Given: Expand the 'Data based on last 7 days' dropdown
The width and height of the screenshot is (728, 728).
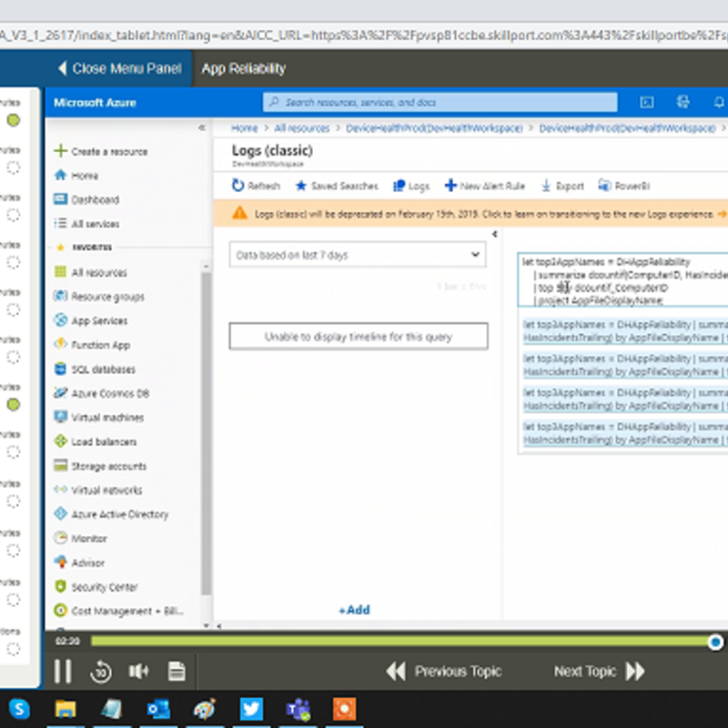Looking at the screenshot, I should pyautogui.click(x=358, y=255).
